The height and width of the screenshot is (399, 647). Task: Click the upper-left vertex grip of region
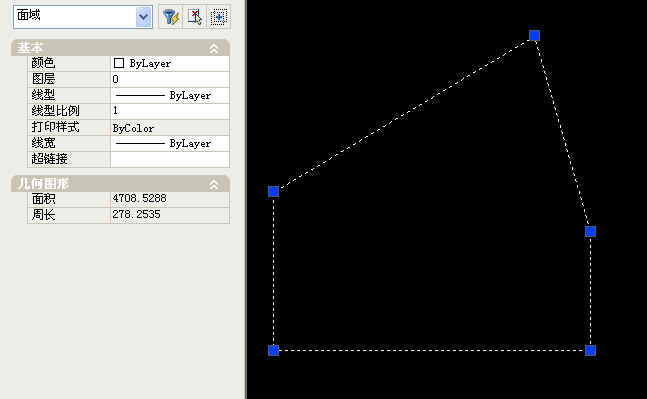[274, 191]
